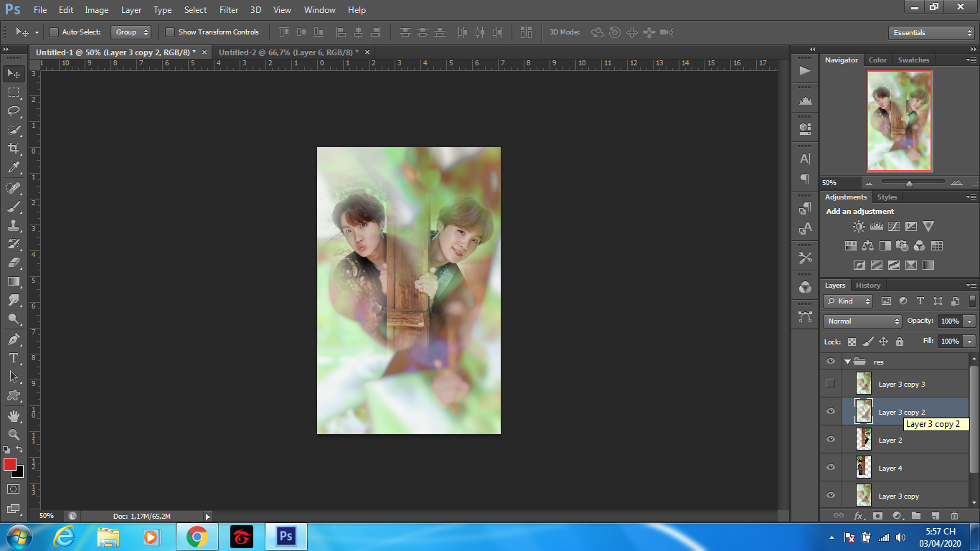This screenshot has height=551, width=980.
Task: Show the Layer 3 copy 3 layer
Action: 831,384
